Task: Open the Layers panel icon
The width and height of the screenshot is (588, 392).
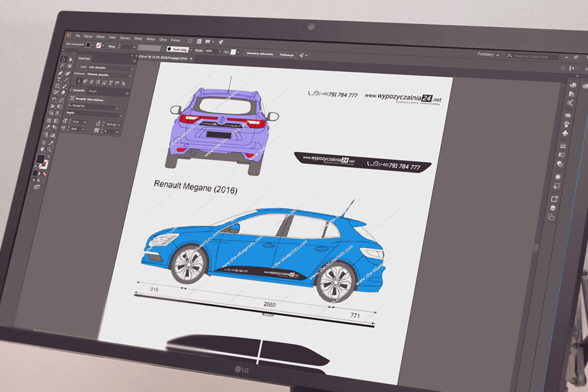Action: coord(553,208)
